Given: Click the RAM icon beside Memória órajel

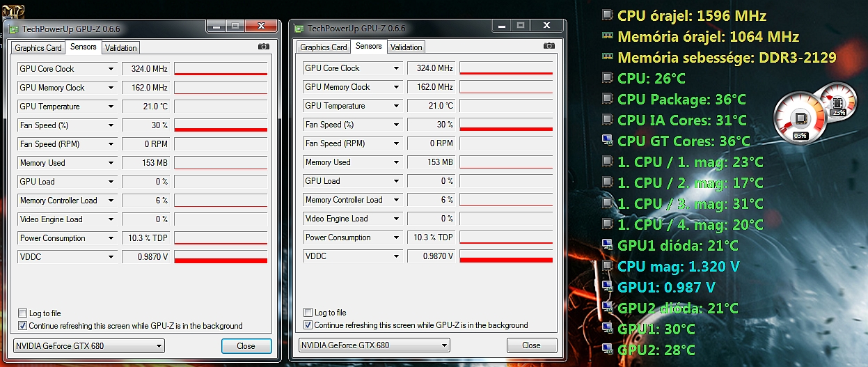Looking at the screenshot, I should [x=607, y=36].
